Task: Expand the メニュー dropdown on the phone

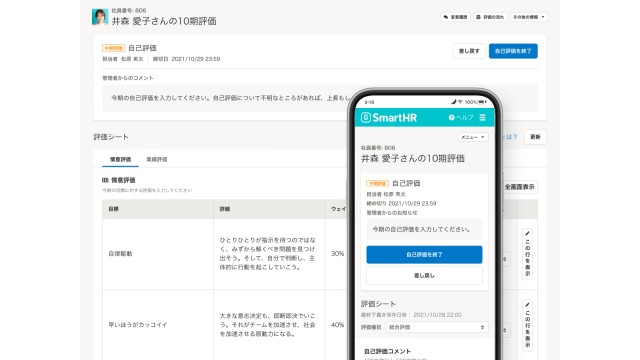Action: [473, 137]
